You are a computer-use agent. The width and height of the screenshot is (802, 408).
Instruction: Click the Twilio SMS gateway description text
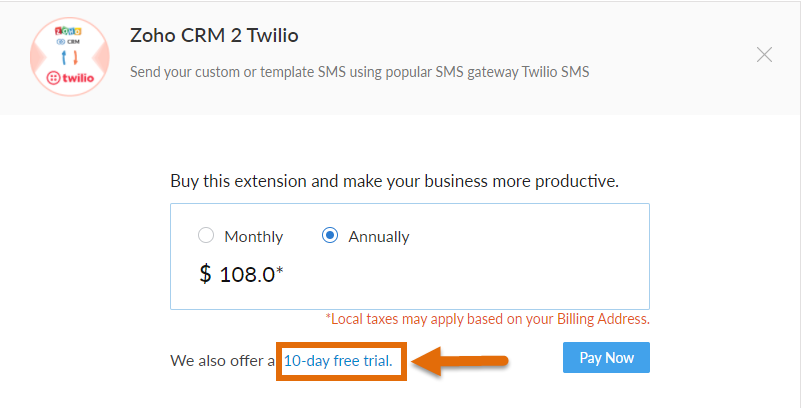[360, 72]
